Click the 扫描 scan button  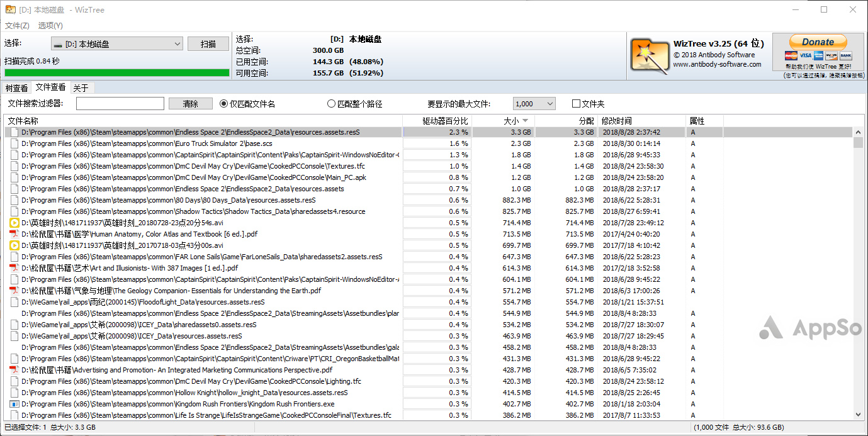click(208, 44)
